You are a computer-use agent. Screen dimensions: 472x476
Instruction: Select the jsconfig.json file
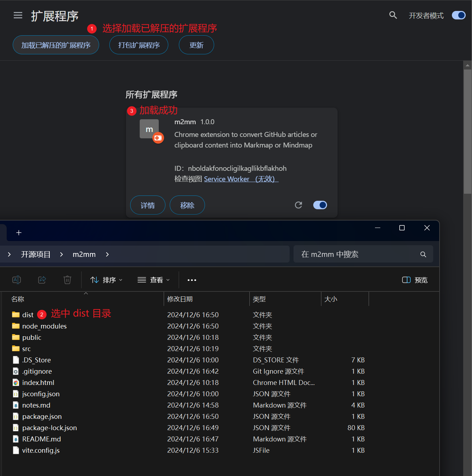(x=41, y=394)
